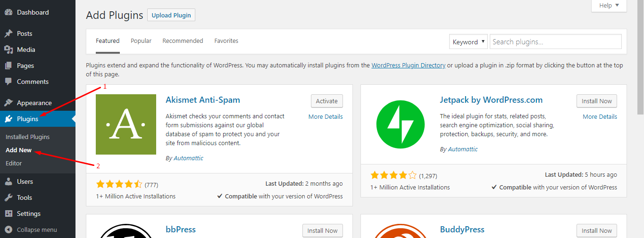Open the WordPress Plugin Directory link
Screen dimensions: 644x238
tap(409, 66)
